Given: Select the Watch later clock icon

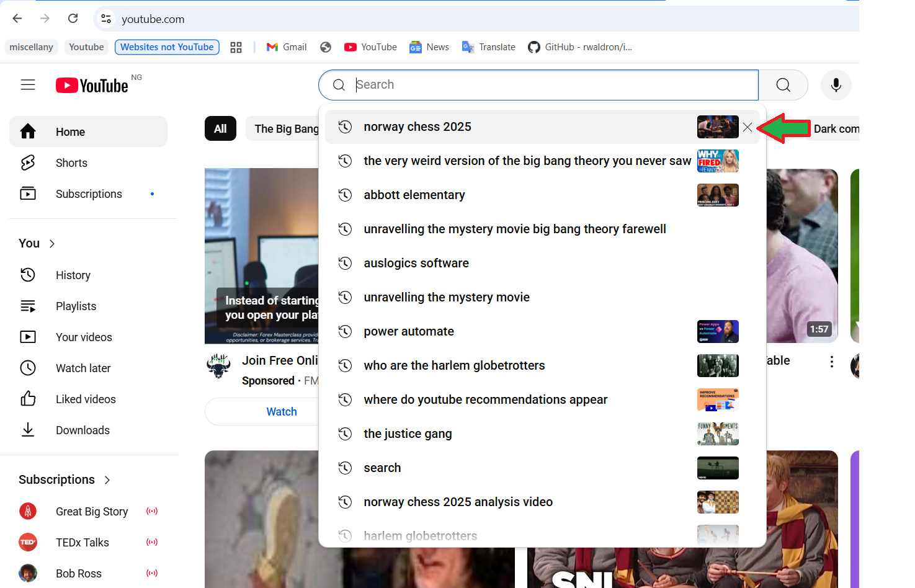Looking at the screenshot, I should tap(28, 368).
